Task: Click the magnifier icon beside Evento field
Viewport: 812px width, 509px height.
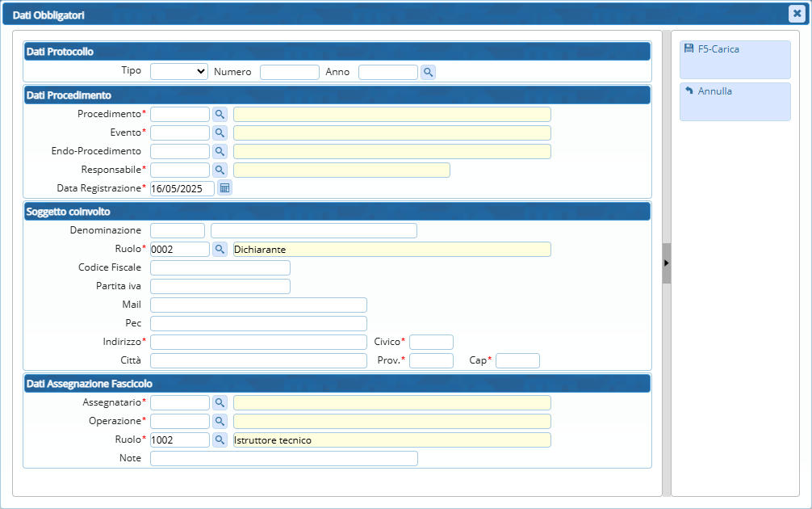Action: coord(220,133)
